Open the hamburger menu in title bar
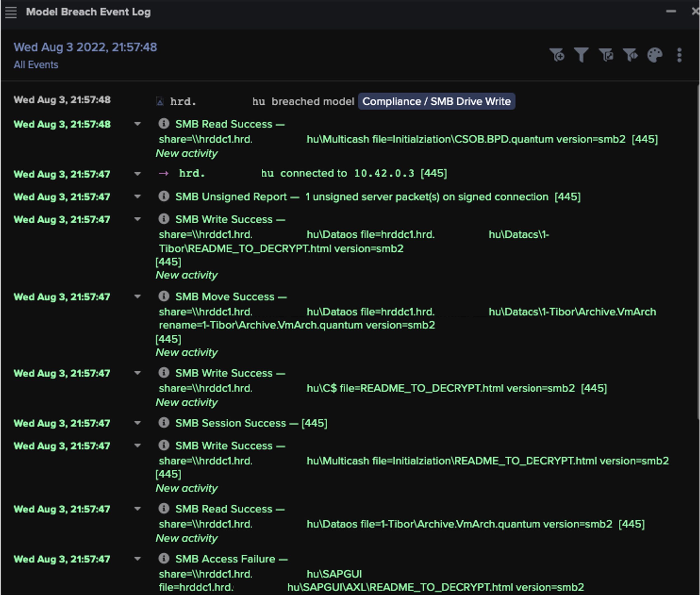Screen dimensions: 700x595 (11, 13)
